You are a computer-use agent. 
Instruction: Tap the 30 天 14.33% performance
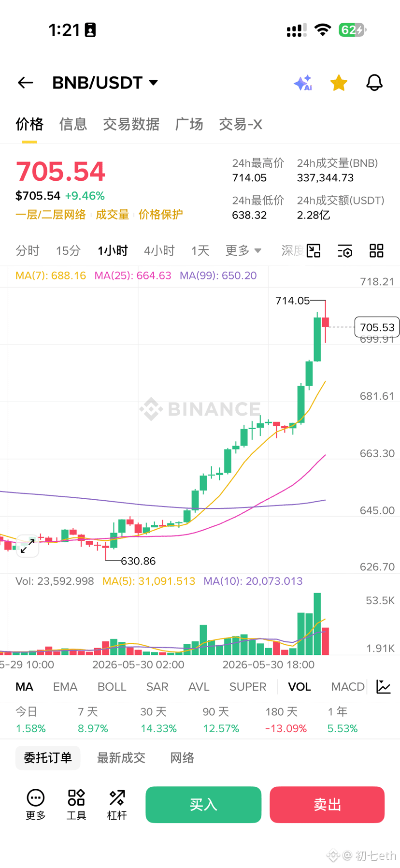coord(158,720)
